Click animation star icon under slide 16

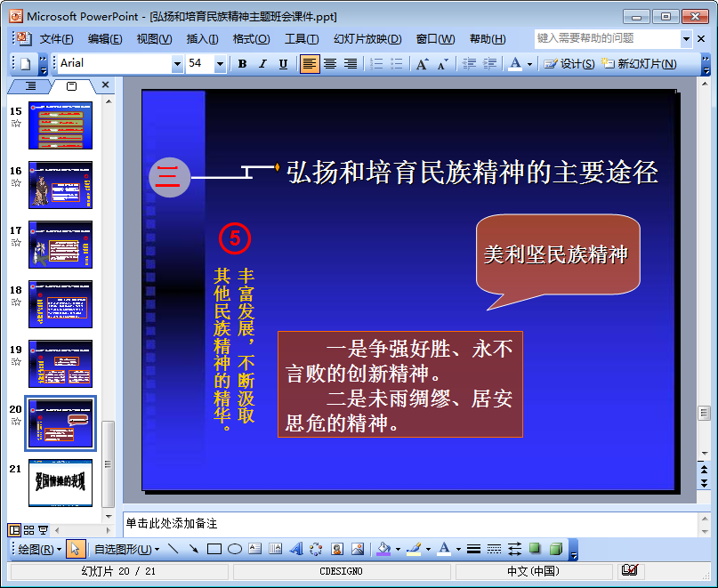(16, 182)
